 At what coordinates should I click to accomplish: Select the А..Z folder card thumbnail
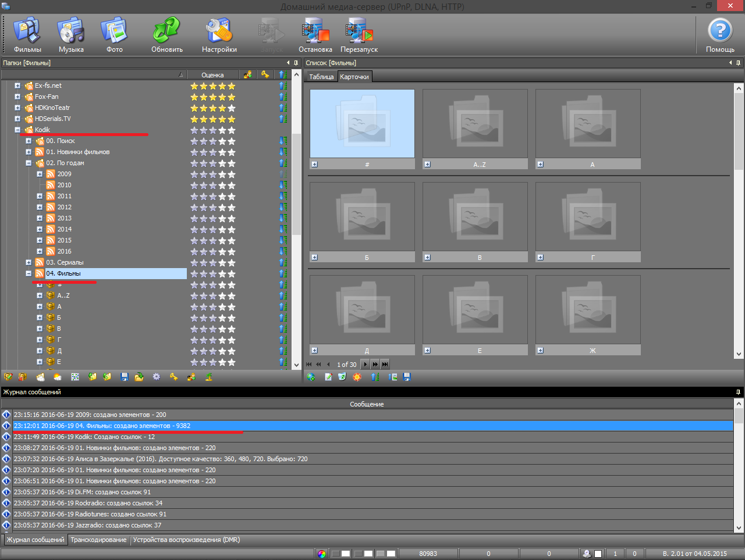475,123
